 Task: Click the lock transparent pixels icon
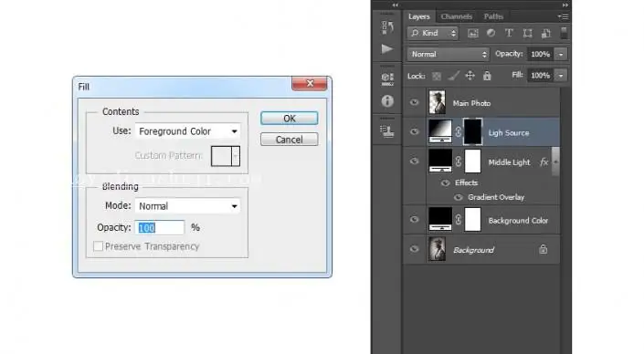click(x=437, y=76)
